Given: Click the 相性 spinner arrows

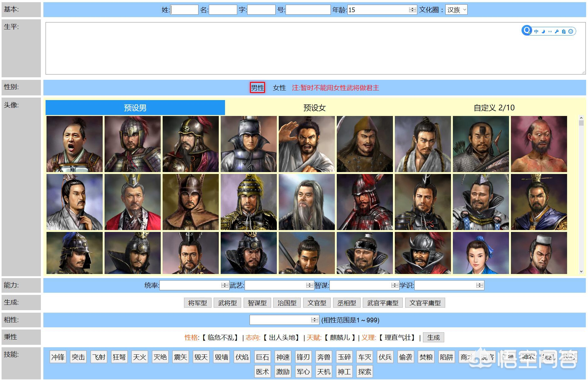Looking at the screenshot, I should [315, 320].
